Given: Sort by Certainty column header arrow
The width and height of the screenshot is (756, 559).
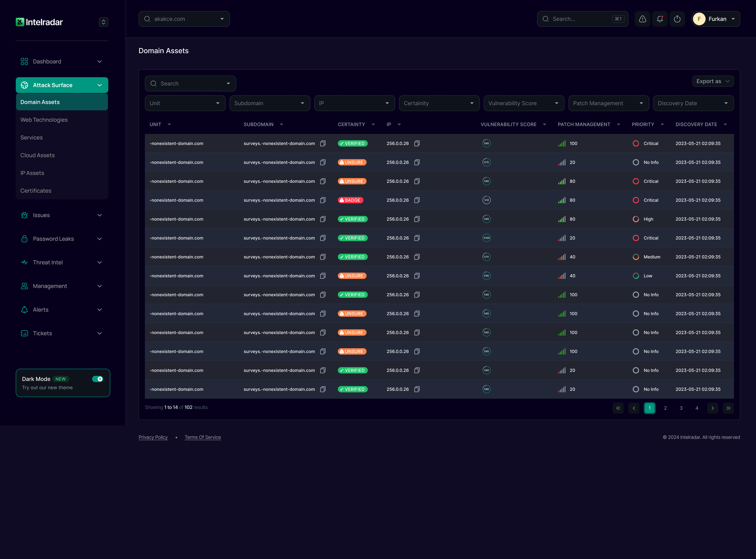Looking at the screenshot, I should (373, 124).
